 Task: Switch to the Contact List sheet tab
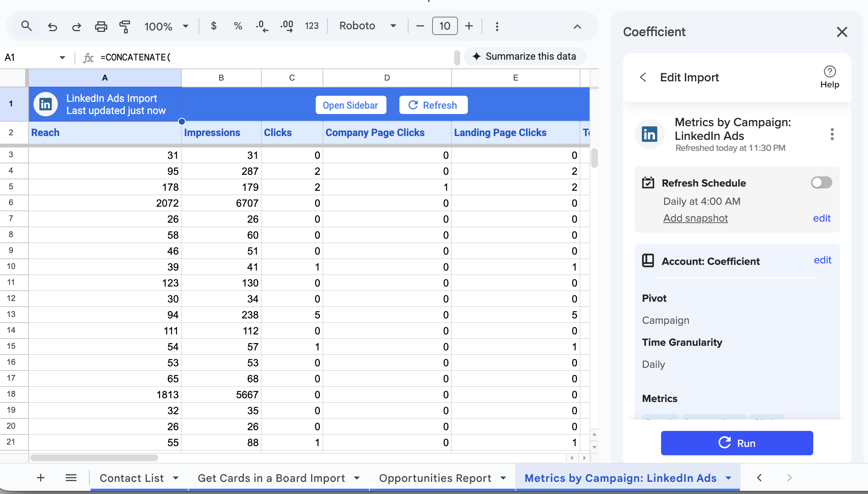pos(132,478)
